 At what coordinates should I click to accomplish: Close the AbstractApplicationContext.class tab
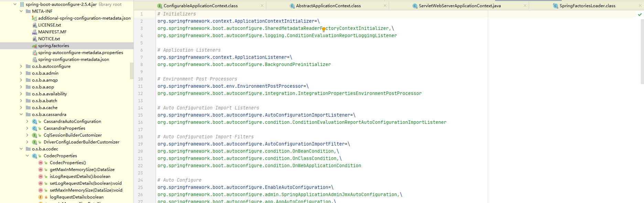[385, 6]
